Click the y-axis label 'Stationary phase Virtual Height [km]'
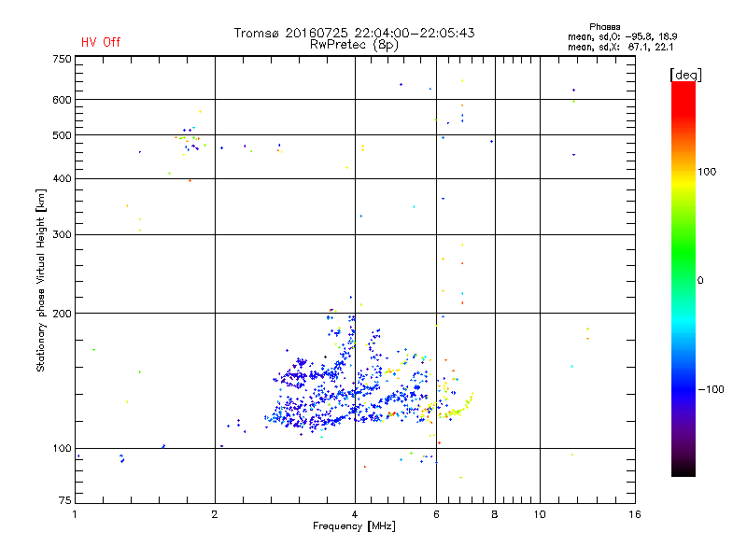Viewport: 747px width, 560px height. click(40, 280)
